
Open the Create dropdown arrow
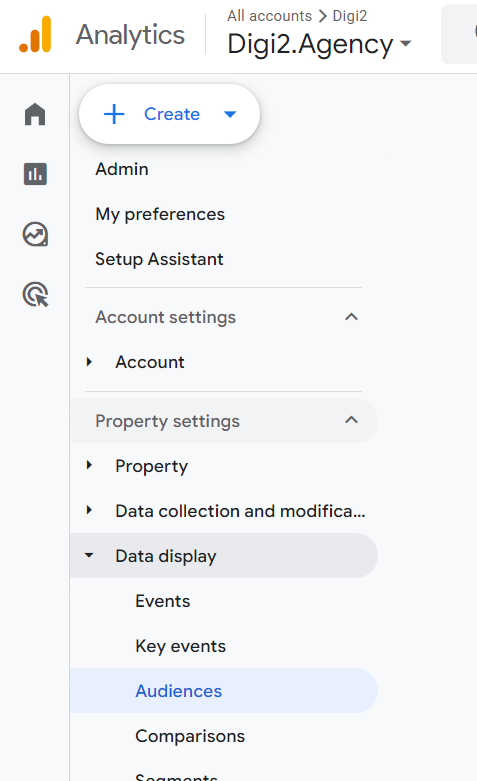[230, 115]
